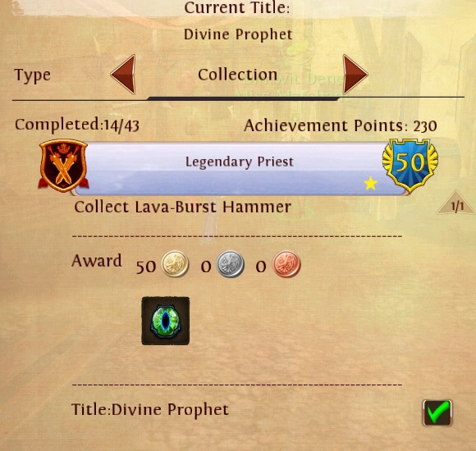Click the left arrow to change type
476x451 pixels.
tap(123, 75)
